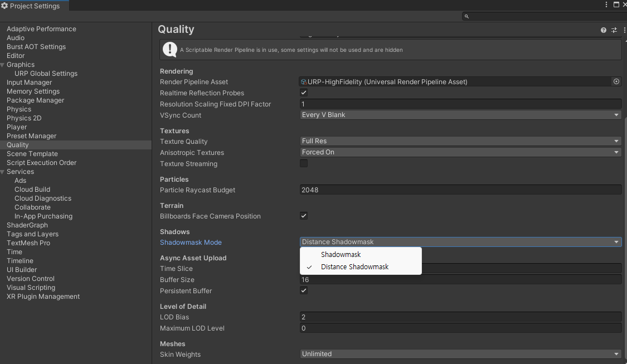The width and height of the screenshot is (627, 364).
Task: Select Collaborate under Services
Action: [32, 207]
